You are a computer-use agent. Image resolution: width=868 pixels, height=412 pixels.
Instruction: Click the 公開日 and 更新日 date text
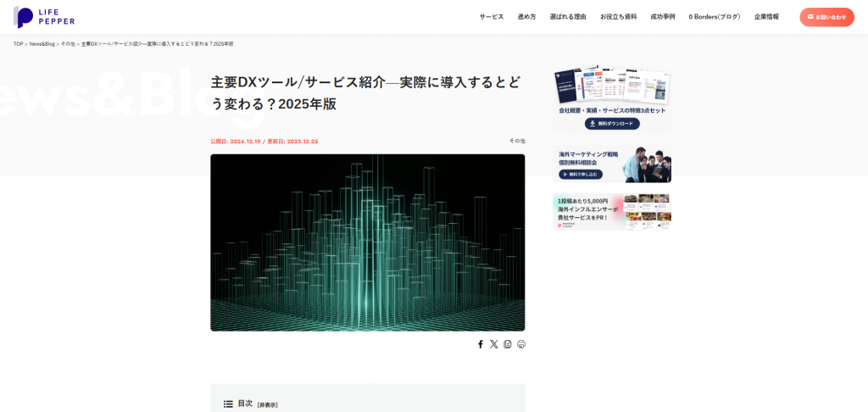coord(264,142)
